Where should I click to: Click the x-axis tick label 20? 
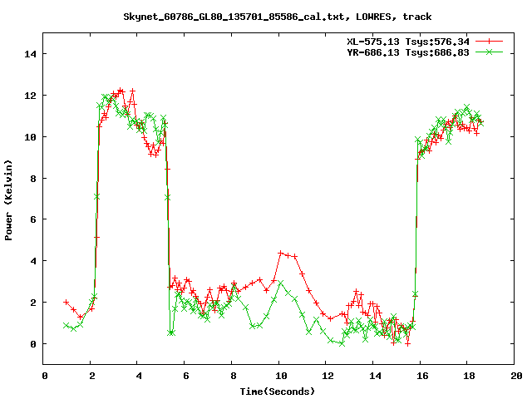coord(516,376)
